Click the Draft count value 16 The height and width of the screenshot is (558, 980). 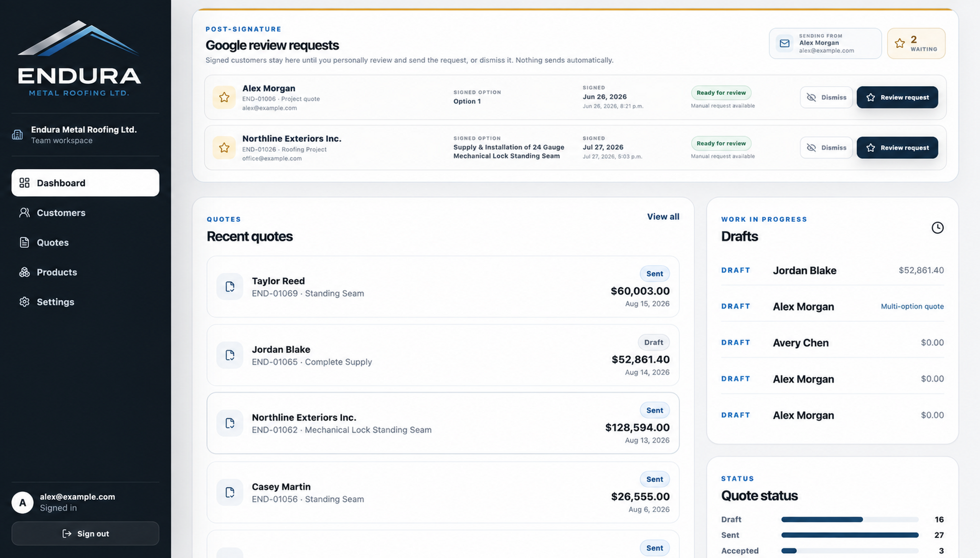coord(939,519)
